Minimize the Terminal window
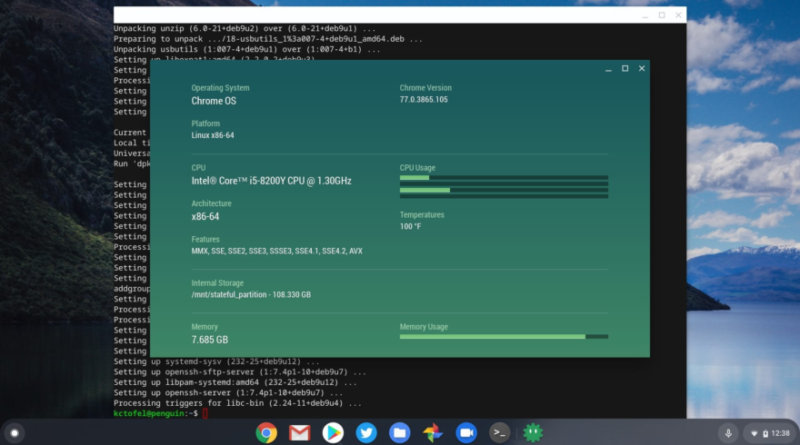This screenshot has width=800, height=445. 645,15
